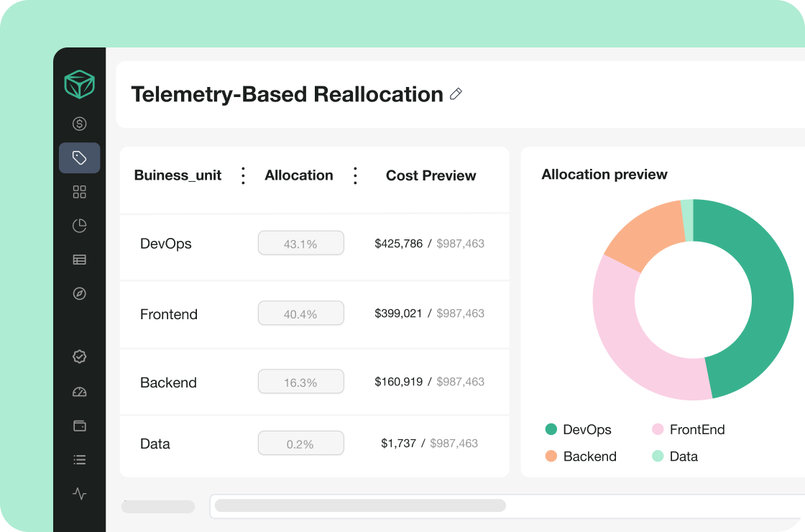Click the DevOps legend color dot
This screenshot has height=532, width=805.
point(551,430)
